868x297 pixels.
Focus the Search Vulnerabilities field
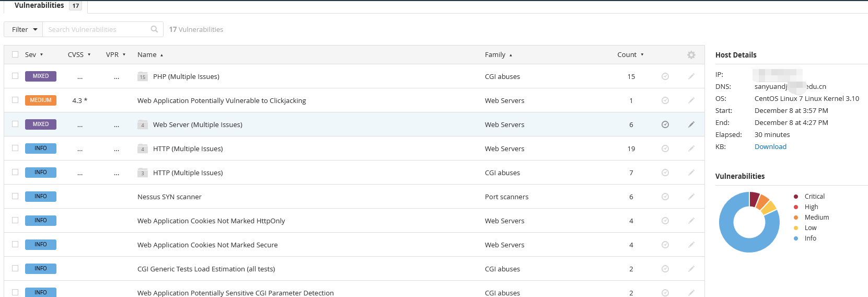[97, 29]
